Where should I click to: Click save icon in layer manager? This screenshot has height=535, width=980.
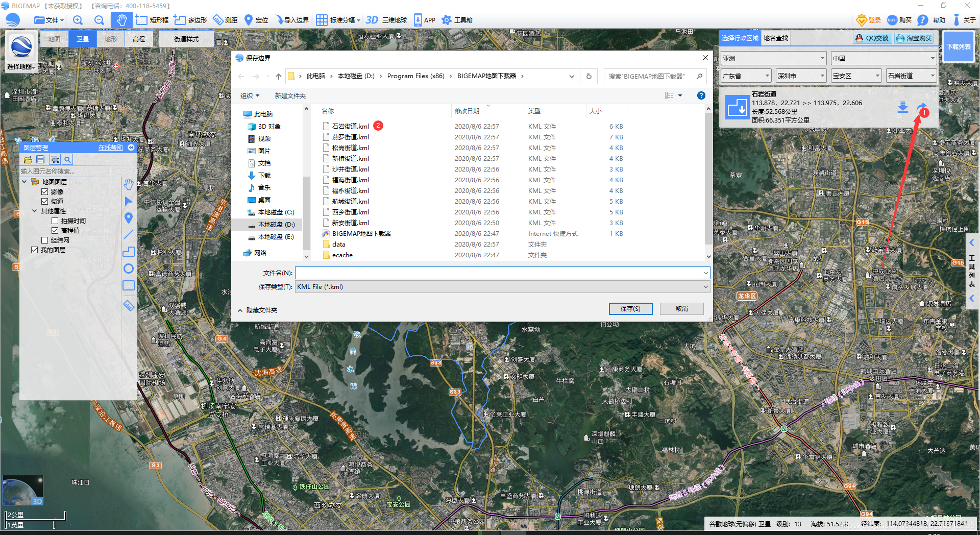tap(41, 159)
